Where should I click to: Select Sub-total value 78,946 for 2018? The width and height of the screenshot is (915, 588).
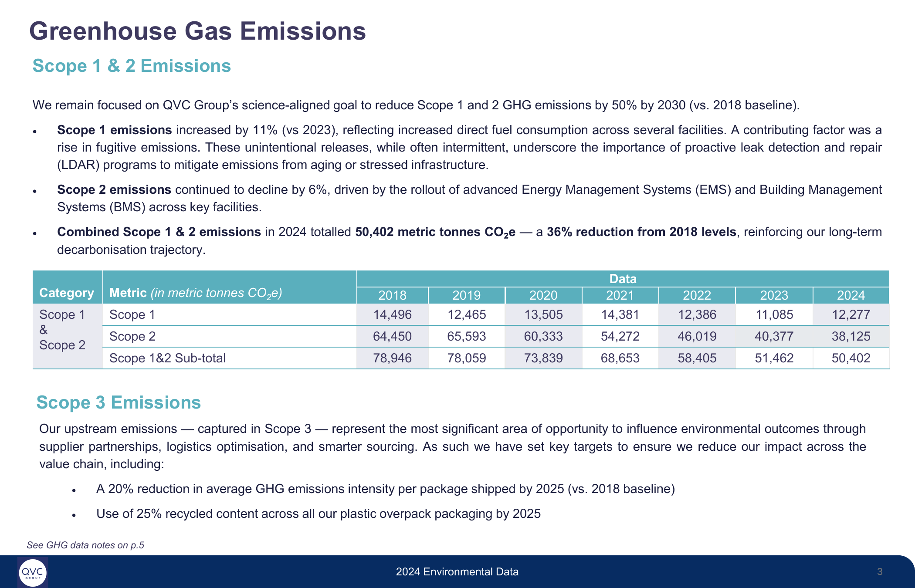(392, 358)
